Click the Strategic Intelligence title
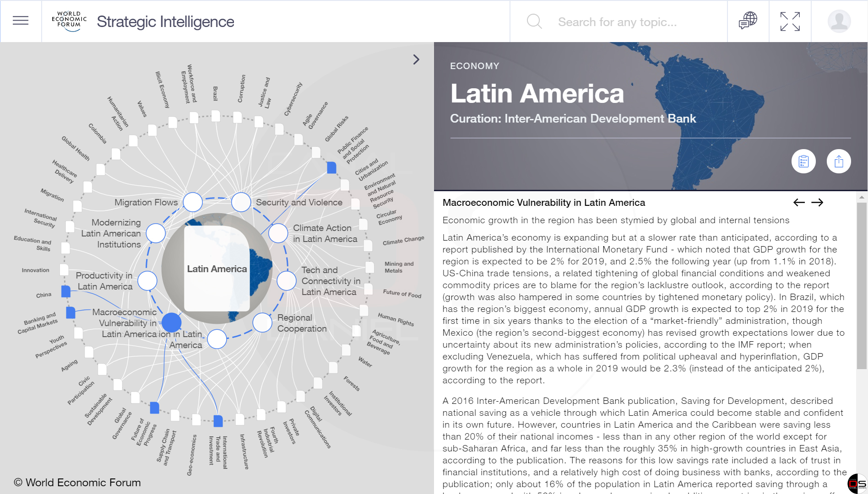Viewport: 868px width, 494px height. [165, 21]
